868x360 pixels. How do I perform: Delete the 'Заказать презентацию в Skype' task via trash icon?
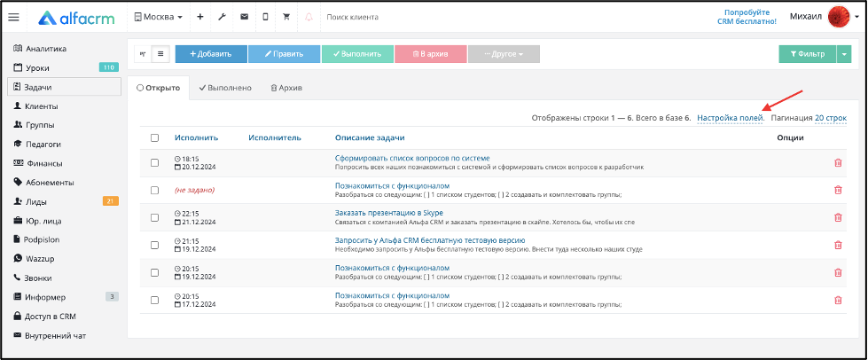click(x=838, y=217)
